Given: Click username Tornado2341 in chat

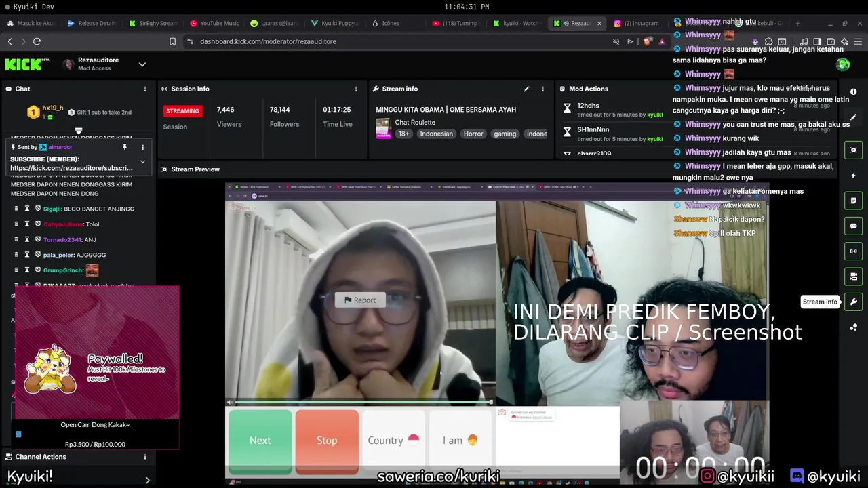Looking at the screenshot, I should tap(62, 239).
